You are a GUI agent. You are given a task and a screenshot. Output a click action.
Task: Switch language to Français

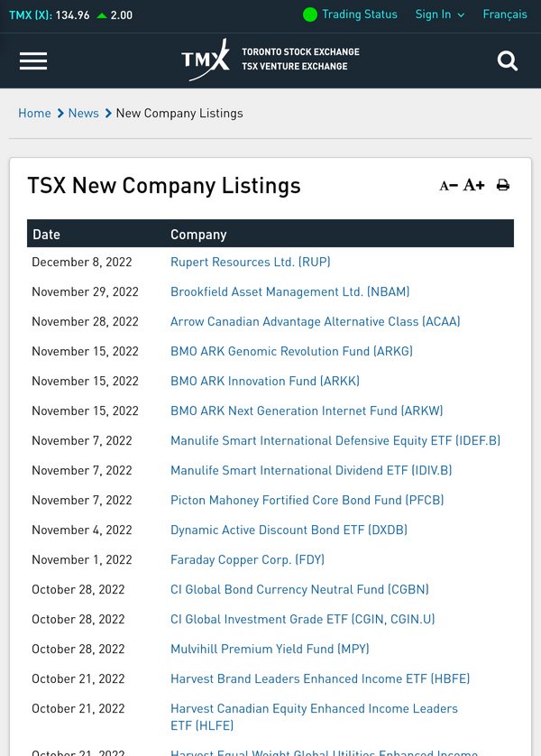click(x=505, y=14)
